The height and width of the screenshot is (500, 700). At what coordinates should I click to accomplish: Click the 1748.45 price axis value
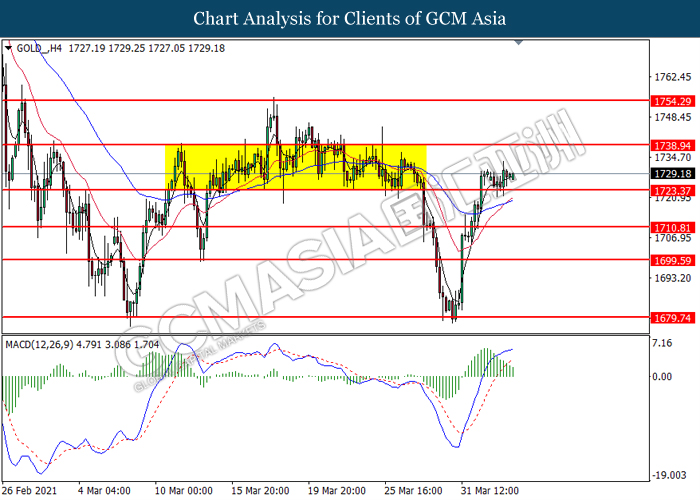pos(672,117)
